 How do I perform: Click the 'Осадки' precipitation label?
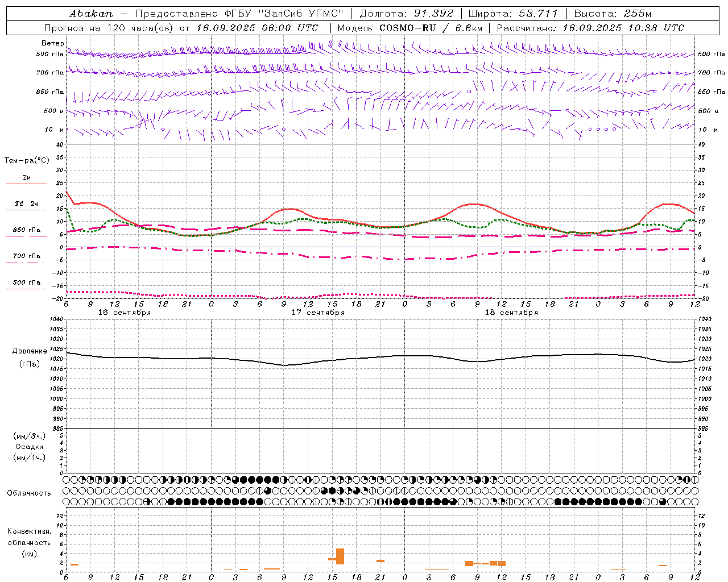[x=30, y=447]
